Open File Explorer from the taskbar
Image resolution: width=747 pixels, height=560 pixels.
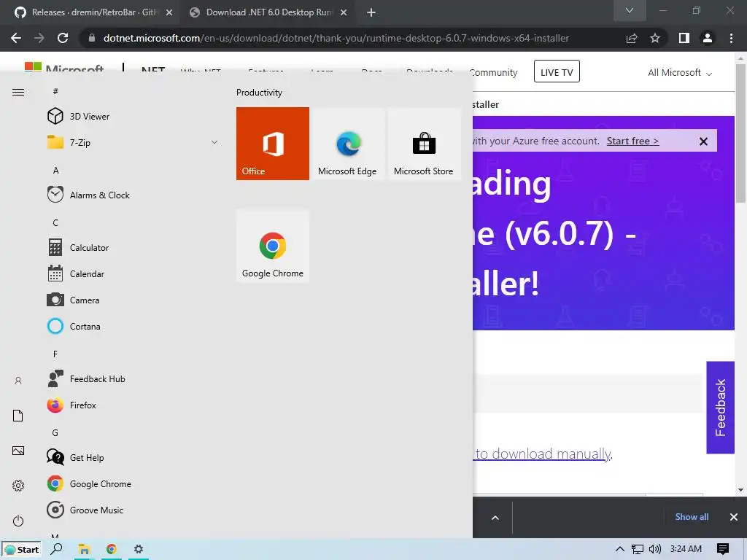point(85,549)
